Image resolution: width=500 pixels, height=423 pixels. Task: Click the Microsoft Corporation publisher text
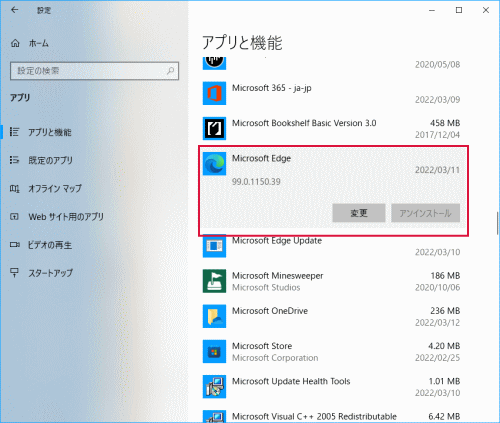click(275, 358)
